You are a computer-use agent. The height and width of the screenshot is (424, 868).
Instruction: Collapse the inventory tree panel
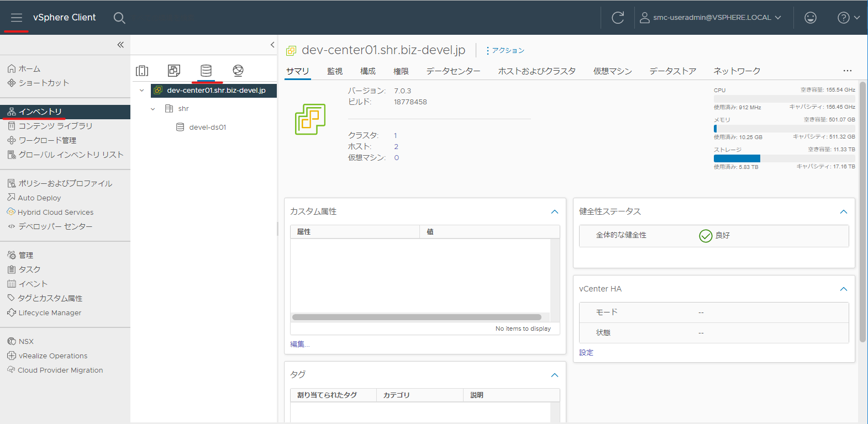pyautogui.click(x=272, y=45)
